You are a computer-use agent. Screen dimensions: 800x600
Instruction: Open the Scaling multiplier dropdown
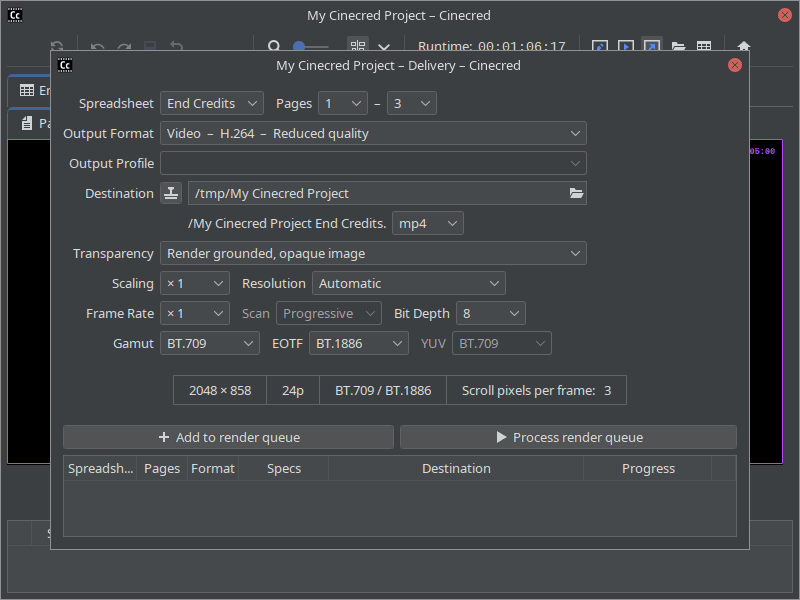pyautogui.click(x=195, y=283)
